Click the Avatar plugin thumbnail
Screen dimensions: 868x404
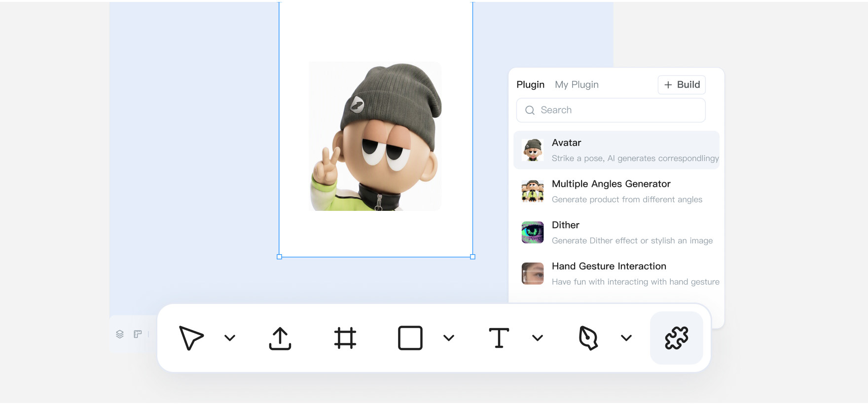coord(533,150)
